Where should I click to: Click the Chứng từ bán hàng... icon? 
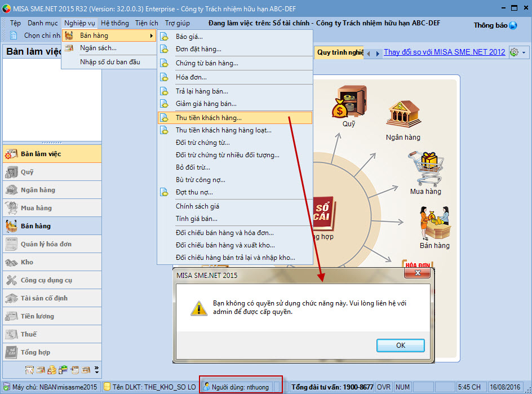tap(164, 63)
